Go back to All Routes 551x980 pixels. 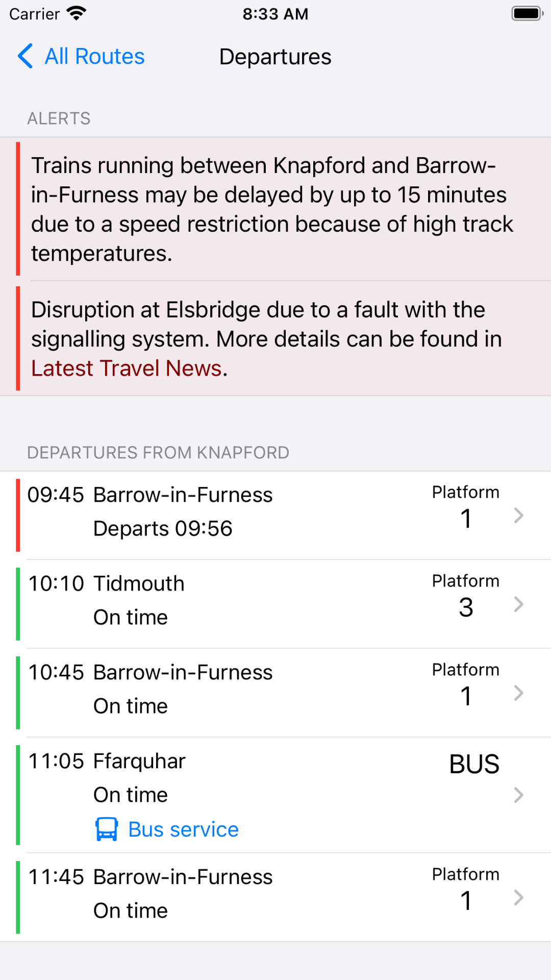94,56
